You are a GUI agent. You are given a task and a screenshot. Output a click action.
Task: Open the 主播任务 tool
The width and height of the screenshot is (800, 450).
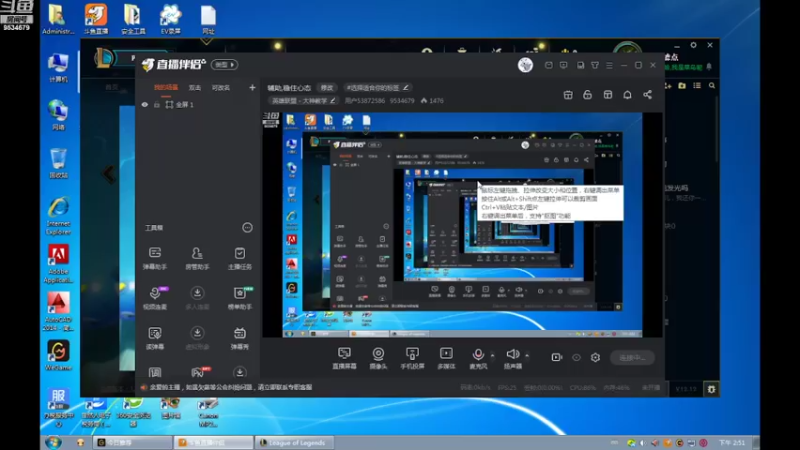click(239, 258)
